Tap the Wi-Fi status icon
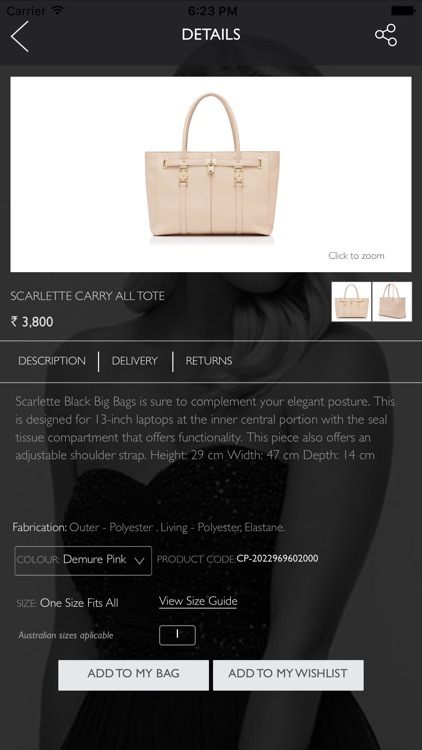Image resolution: width=422 pixels, height=750 pixels. coord(58,10)
